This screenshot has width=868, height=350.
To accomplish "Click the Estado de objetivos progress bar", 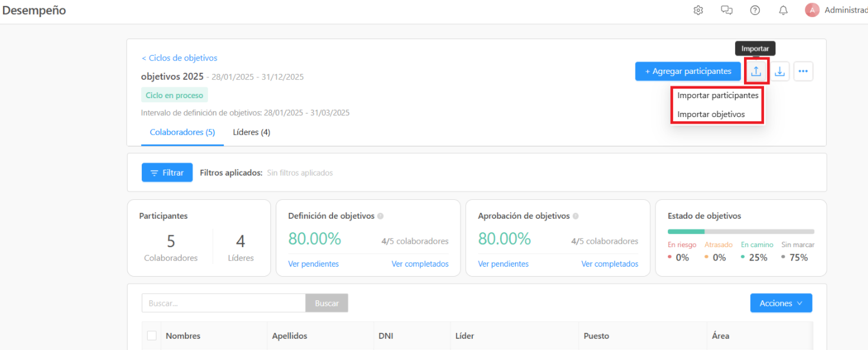I will click(x=741, y=231).
